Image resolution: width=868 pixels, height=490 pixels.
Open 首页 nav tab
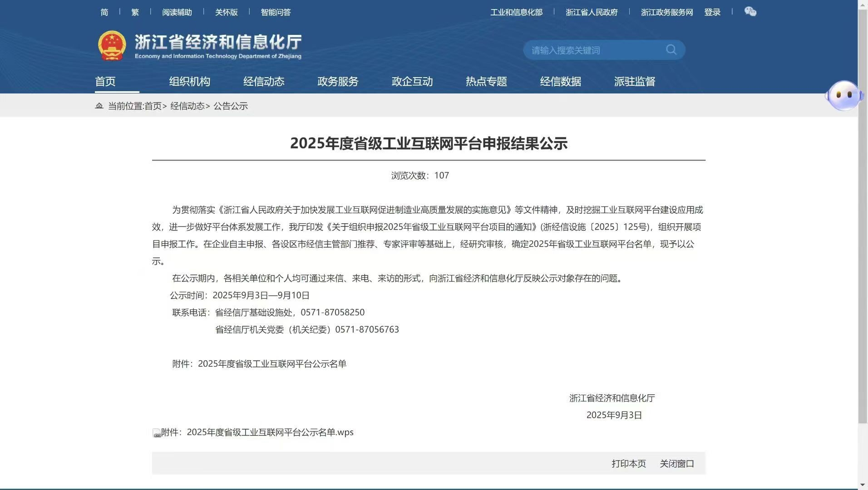(x=105, y=81)
